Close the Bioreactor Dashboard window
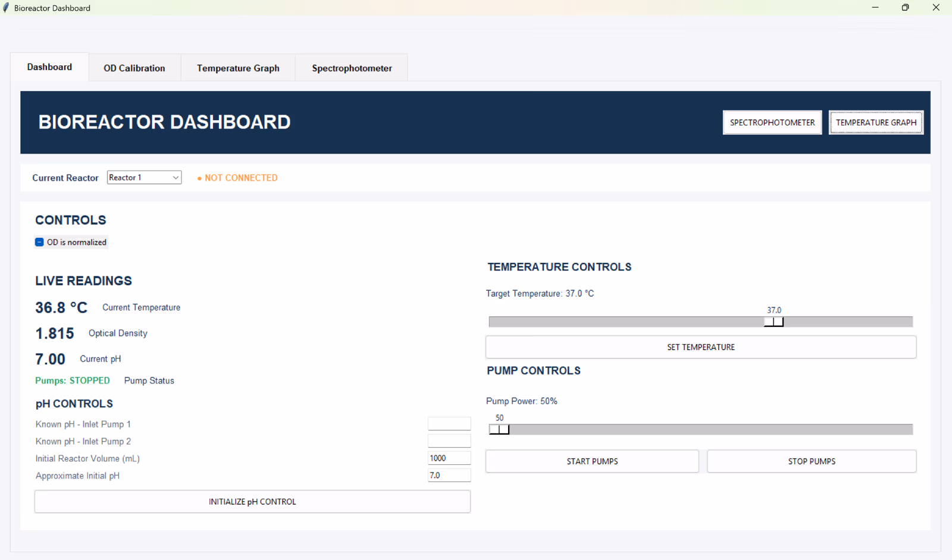 (936, 8)
